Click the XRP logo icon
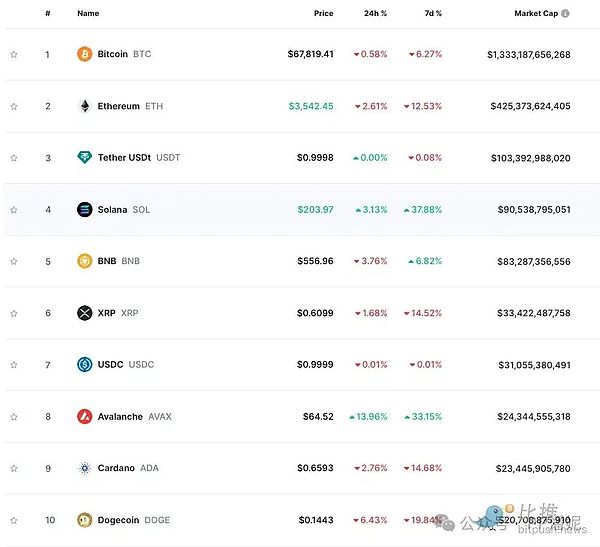The width and height of the screenshot is (600, 547). [x=84, y=313]
